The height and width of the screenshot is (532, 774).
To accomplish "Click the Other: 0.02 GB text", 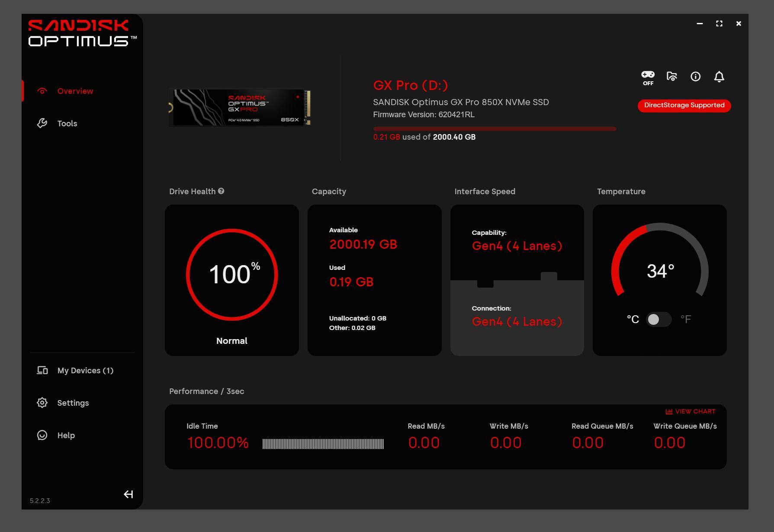I will pos(352,328).
